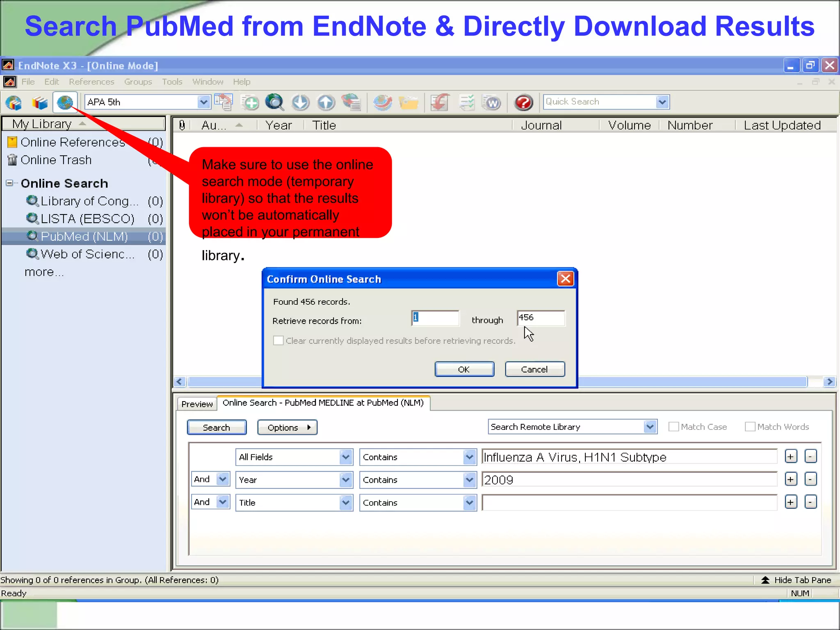Open the first And operator dropdown
The height and width of the screenshot is (630, 840).
(x=222, y=479)
